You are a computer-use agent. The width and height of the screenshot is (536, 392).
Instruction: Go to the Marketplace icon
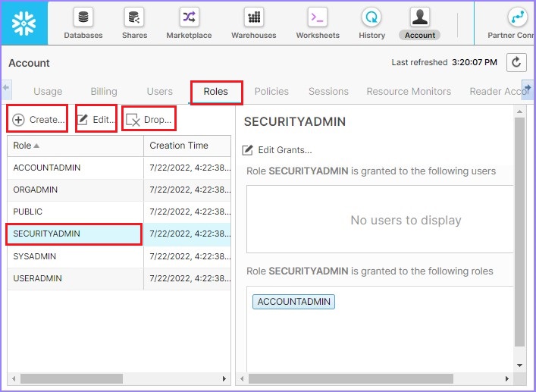tap(190, 23)
